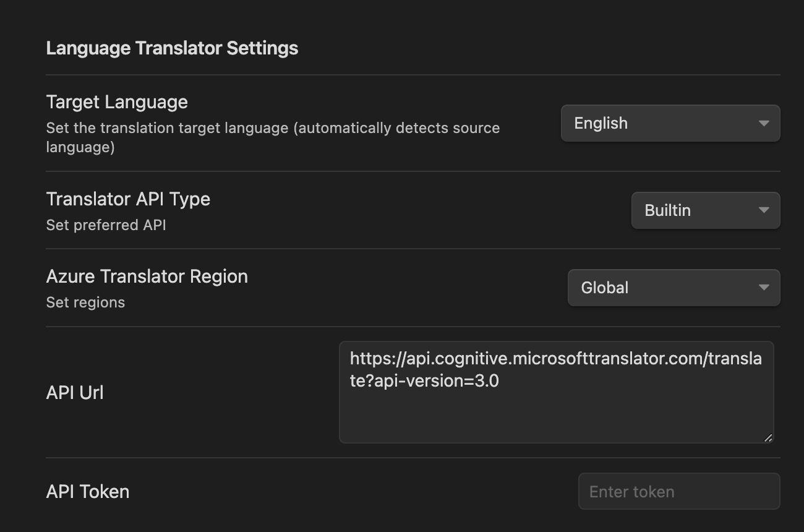
Task: Click the 'Set preferred API' description text
Action: [x=106, y=225]
